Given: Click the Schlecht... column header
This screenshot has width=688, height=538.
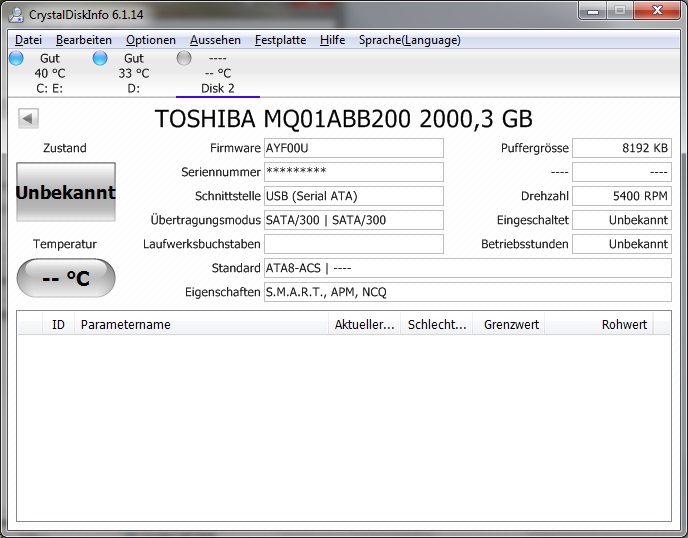Looking at the screenshot, I should pyautogui.click(x=437, y=324).
